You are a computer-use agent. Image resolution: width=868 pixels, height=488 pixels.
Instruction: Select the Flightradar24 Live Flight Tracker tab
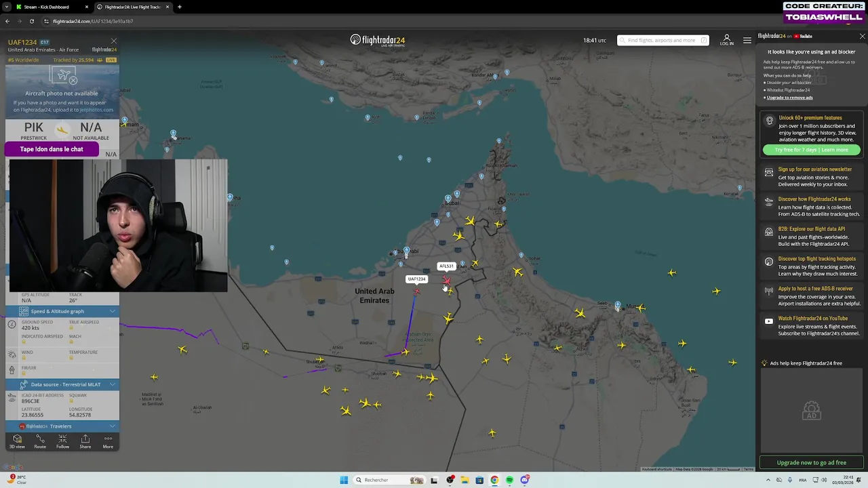click(132, 7)
